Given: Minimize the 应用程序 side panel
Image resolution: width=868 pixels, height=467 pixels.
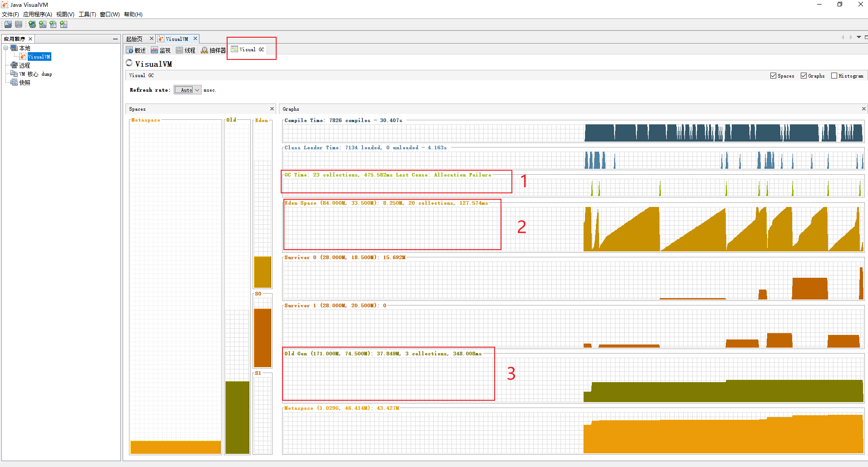Looking at the screenshot, I should click(x=115, y=39).
